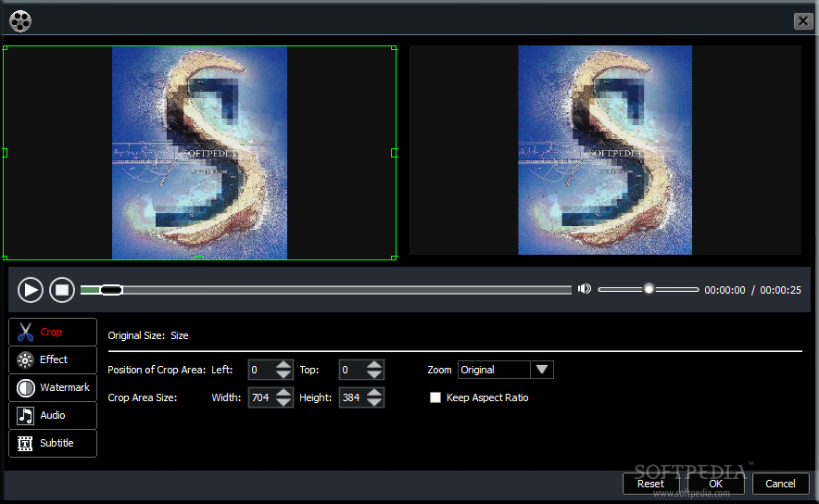Click the Left position input field

point(261,370)
